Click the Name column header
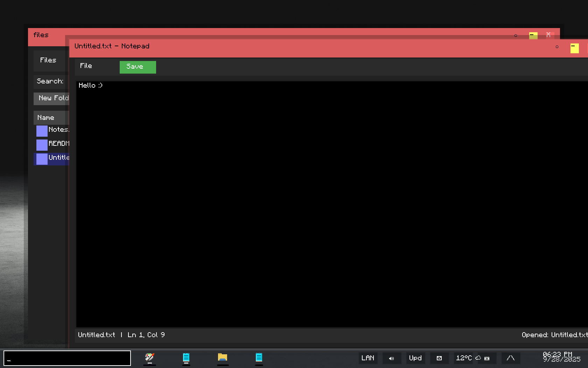Viewport: 588px width, 368px height. click(49, 118)
